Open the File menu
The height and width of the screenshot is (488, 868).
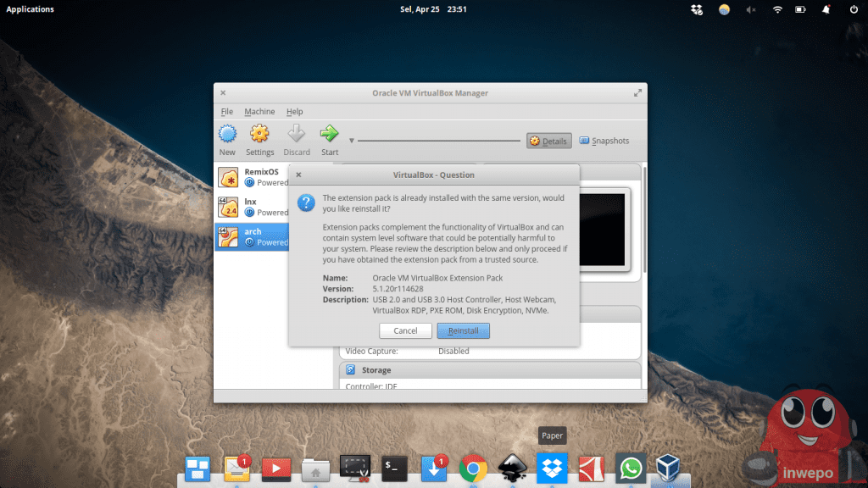pyautogui.click(x=227, y=112)
